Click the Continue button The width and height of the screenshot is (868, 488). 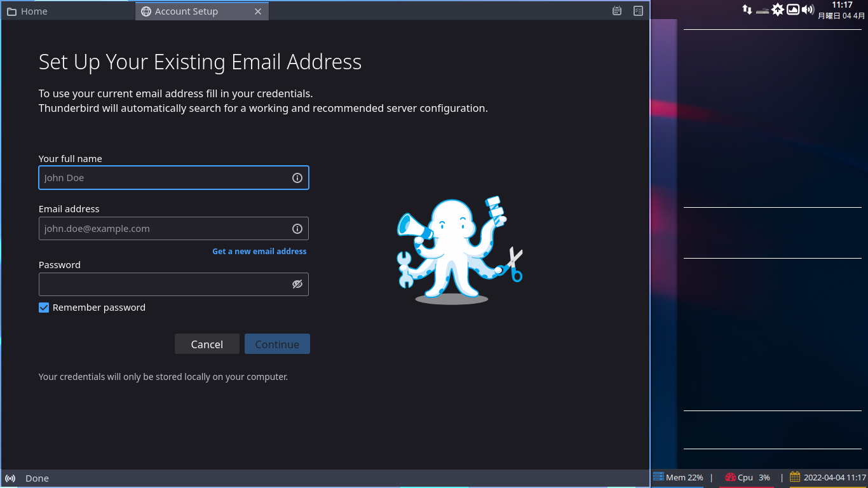277,344
